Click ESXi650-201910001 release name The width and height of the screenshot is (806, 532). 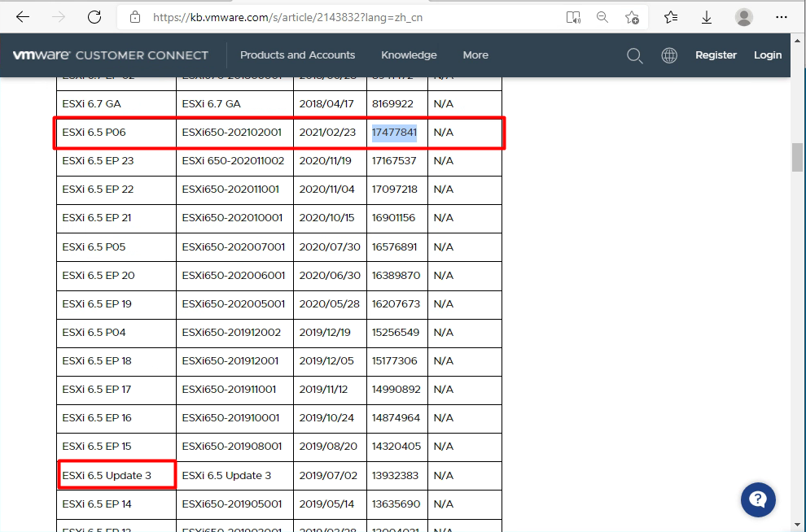pos(230,418)
